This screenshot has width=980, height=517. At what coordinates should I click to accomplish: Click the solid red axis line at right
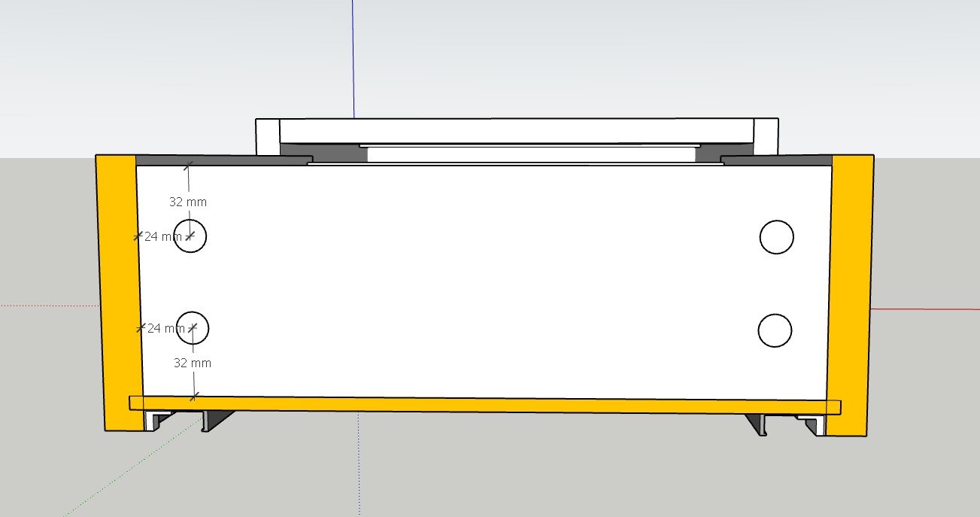(925, 309)
